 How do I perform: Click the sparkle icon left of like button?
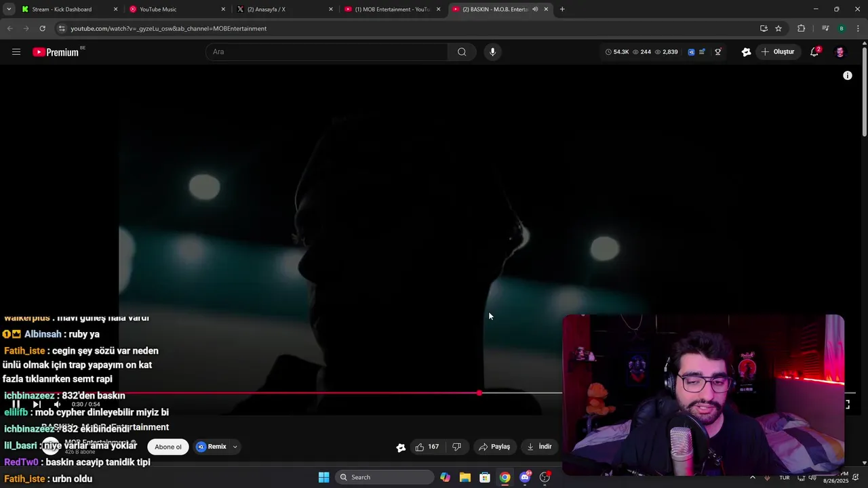coord(401,447)
